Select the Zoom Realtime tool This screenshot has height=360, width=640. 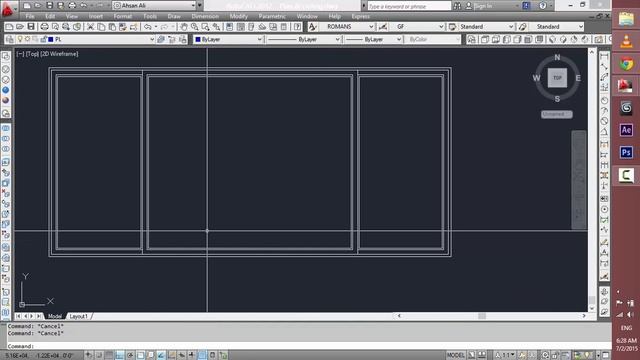[195, 27]
